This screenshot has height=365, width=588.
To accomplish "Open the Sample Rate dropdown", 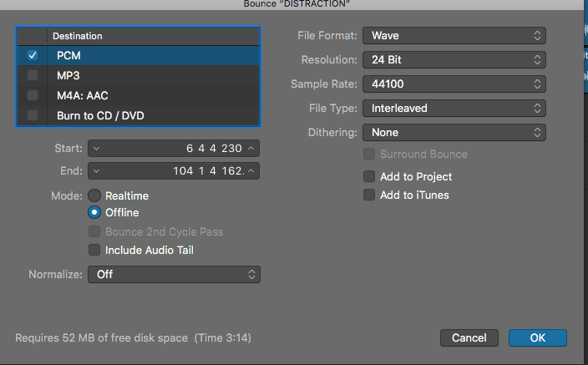I will pos(454,84).
